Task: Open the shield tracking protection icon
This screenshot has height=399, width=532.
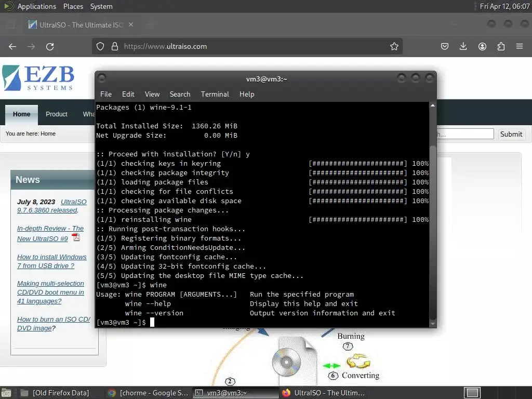Action: click(x=100, y=46)
